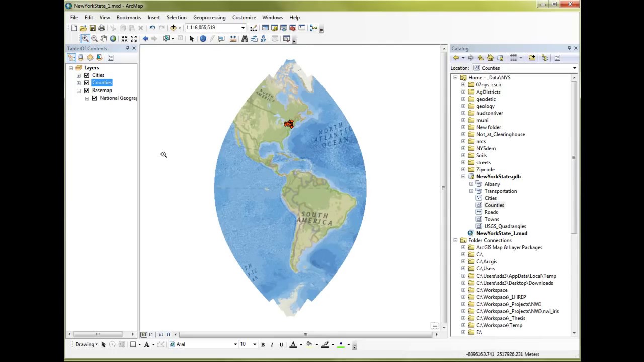The height and width of the screenshot is (362, 644).
Task: Open the Measure ruler tool
Action: 233,39
